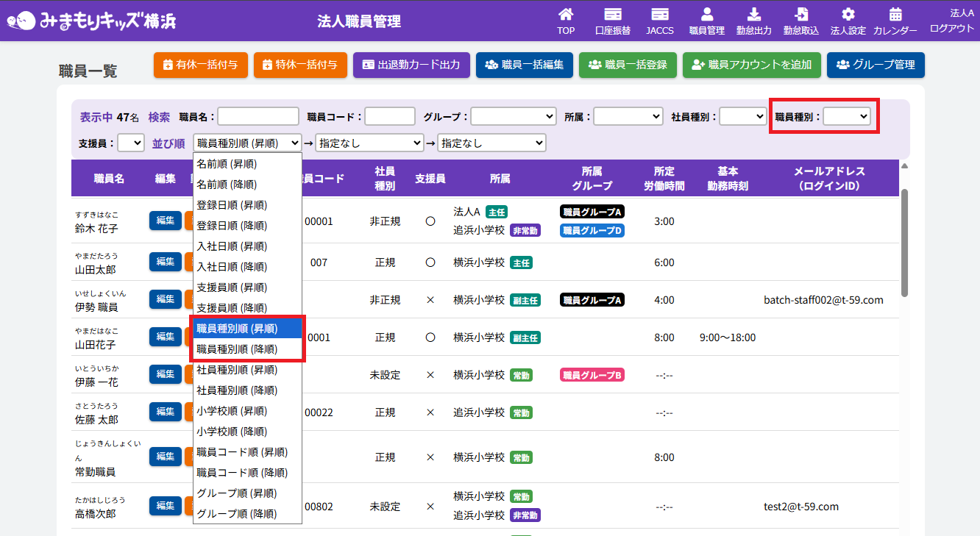This screenshot has width=980, height=536.
Task: Edit the 山田花子 row
Action: pyautogui.click(x=166, y=337)
